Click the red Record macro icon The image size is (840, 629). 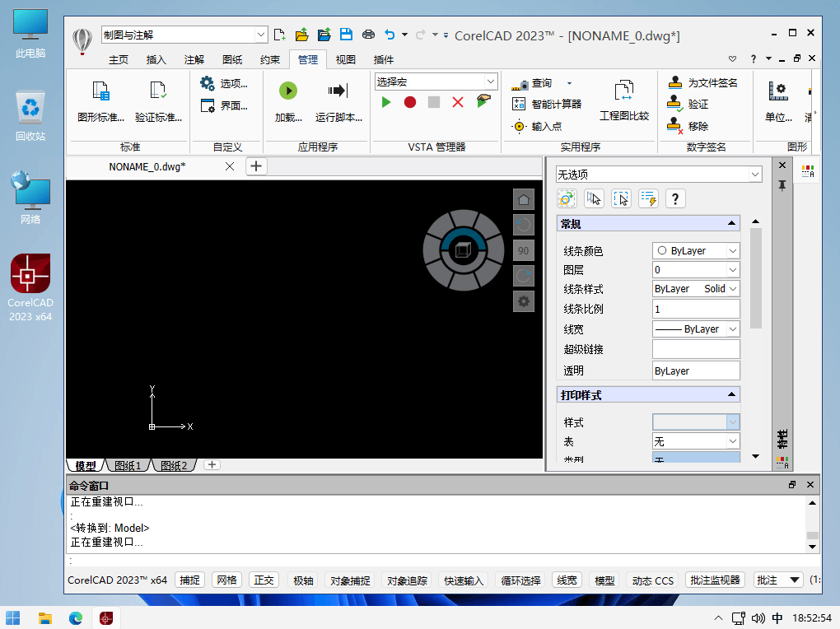[x=410, y=102]
